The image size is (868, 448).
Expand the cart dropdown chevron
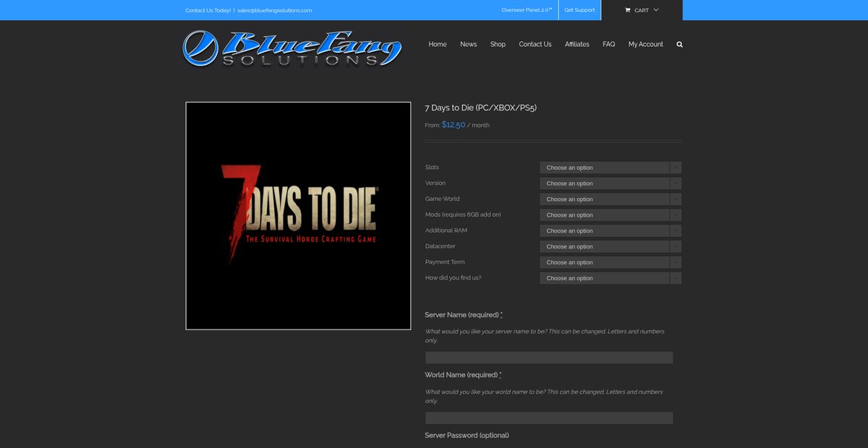[656, 10]
